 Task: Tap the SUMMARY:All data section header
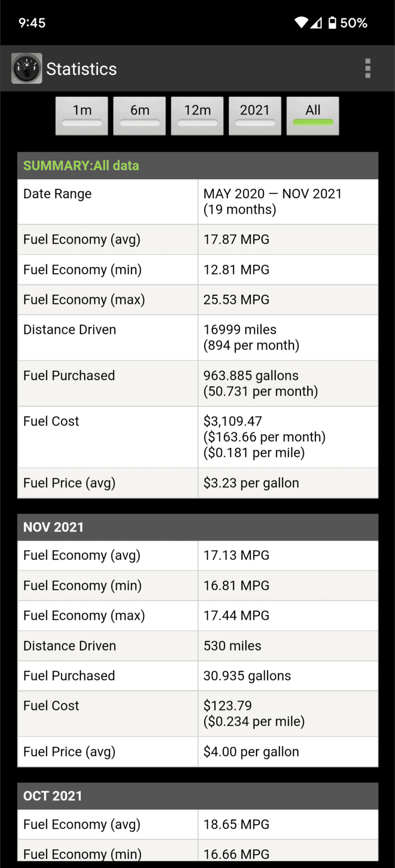197,165
